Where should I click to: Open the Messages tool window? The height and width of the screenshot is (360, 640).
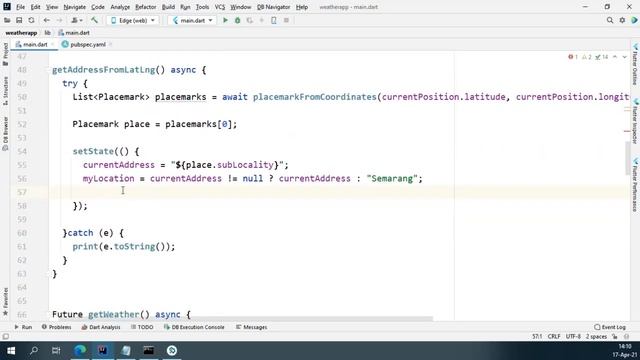pos(251,327)
